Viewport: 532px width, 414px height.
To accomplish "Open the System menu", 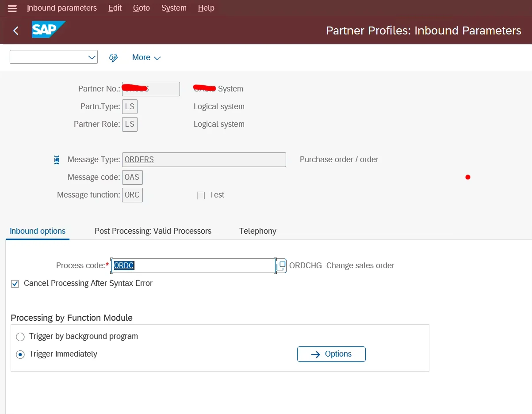I will (174, 8).
